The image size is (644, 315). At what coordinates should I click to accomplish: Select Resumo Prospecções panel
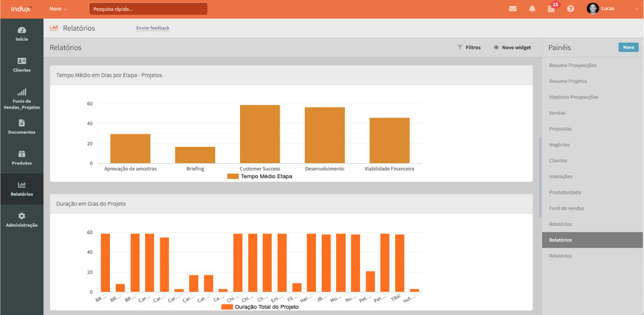(x=572, y=65)
